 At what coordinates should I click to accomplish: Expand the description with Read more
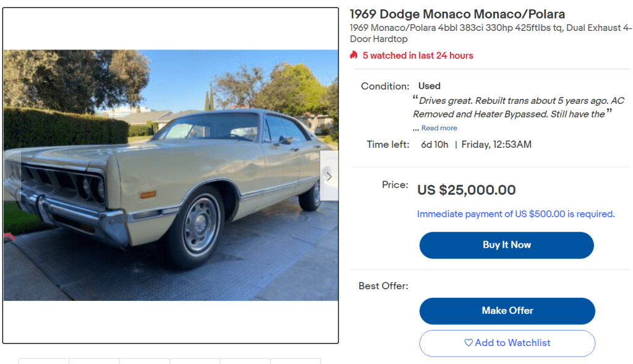(439, 128)
